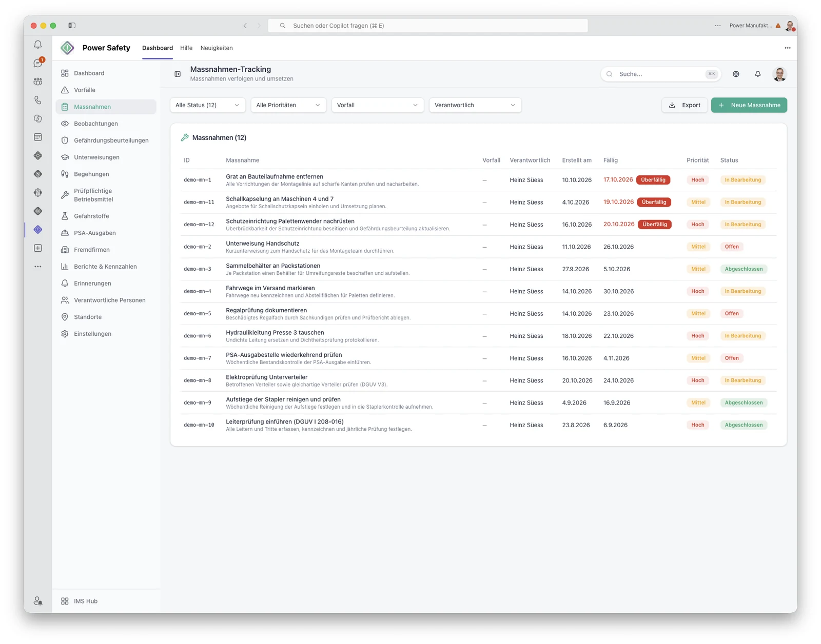Image resolution: width=821 pixels, height=644 pixels.
Task: Click the add apps plus icon
Action: (x=38, y=248)
